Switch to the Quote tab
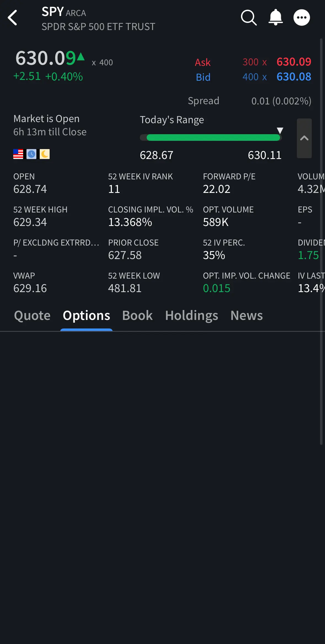Viewport: 325px width, 644px height. pyautogui.click(x=32, y=316)
